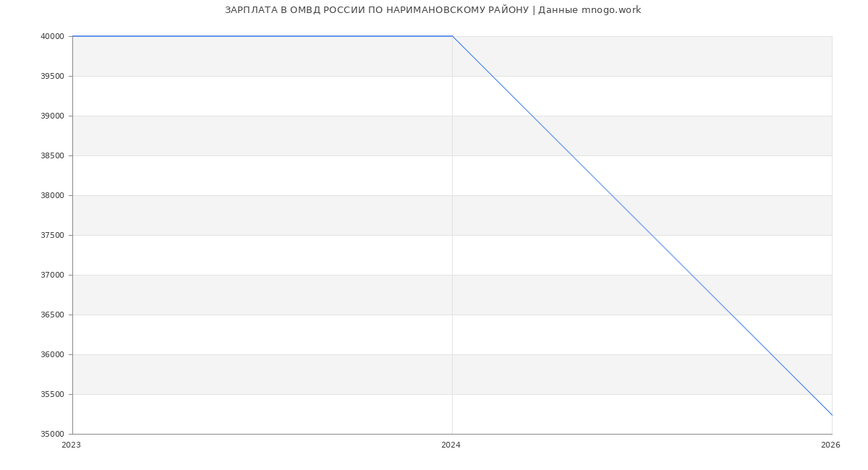Screen dimensions: 868x470
Task: Select the 2024 x-axis label
Action: pos(451,445)
